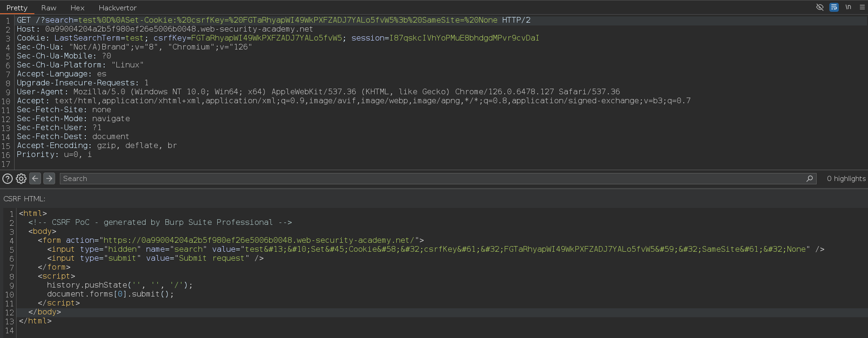Click the form action URL line

pos(231,240)
